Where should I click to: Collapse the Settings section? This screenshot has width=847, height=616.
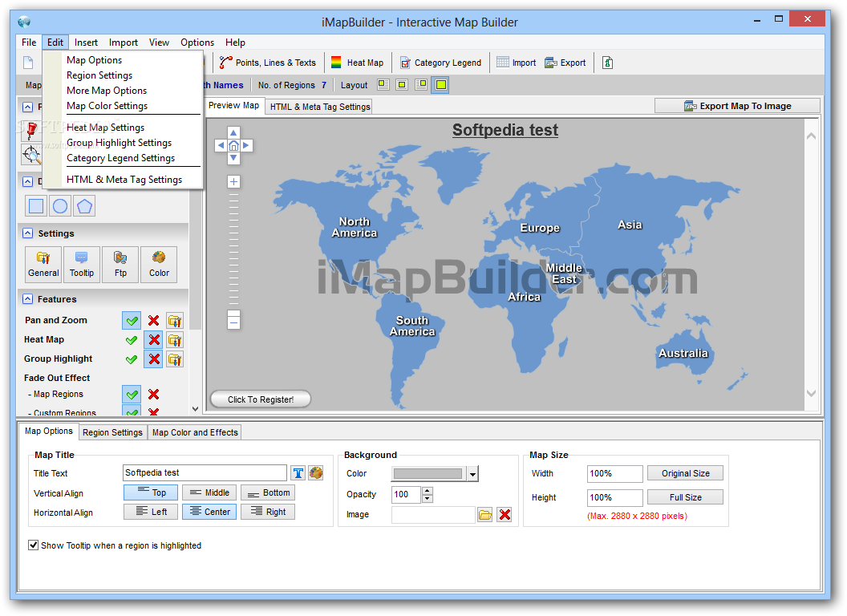click(x=27, y=233)
